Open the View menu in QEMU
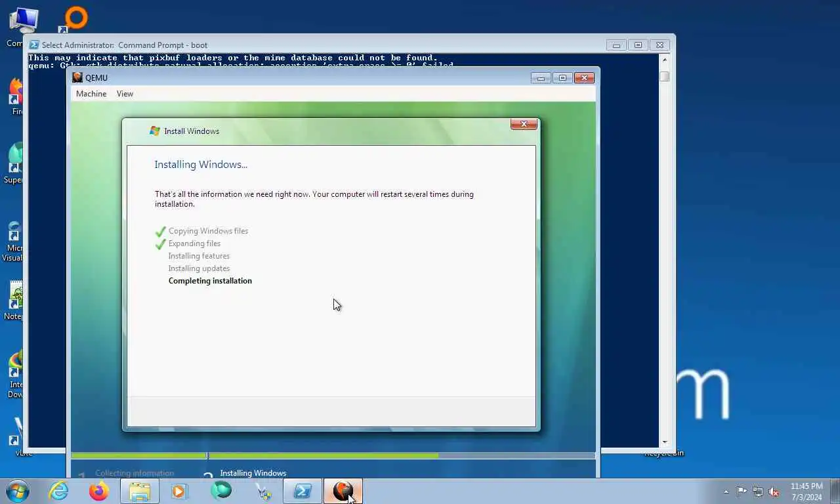 (125, 94)
